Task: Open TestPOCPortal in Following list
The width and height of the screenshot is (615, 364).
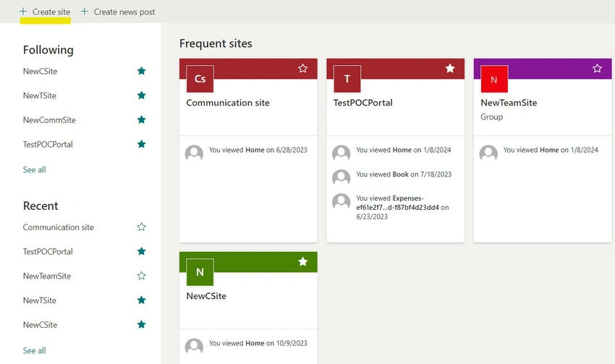Action: point(48,144)
